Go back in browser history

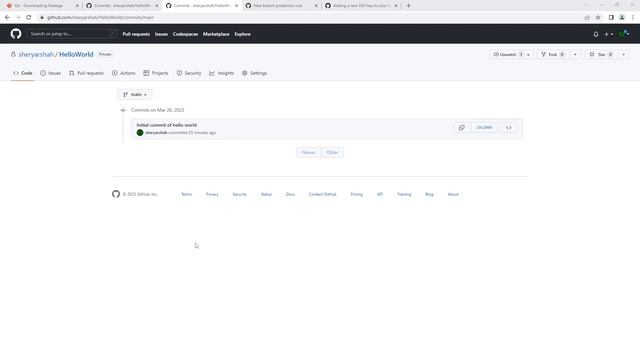[7, 18]
